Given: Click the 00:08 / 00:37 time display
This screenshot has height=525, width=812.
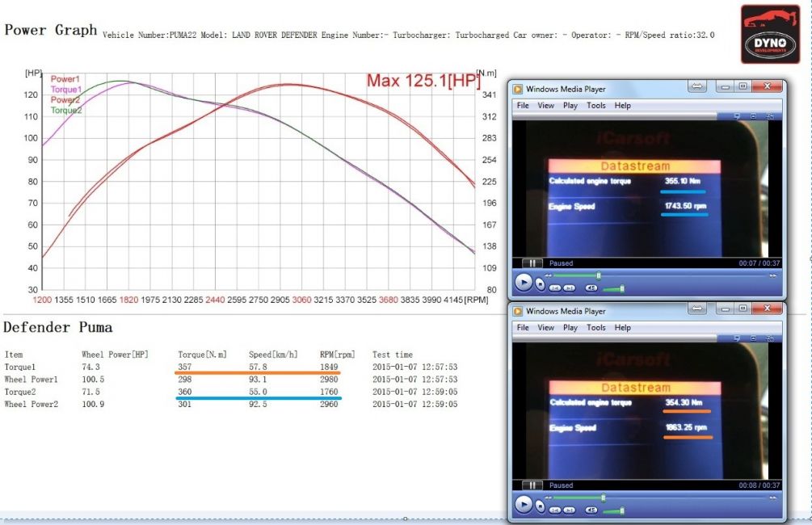Looking at the screenshot, I should pos(759,485).
